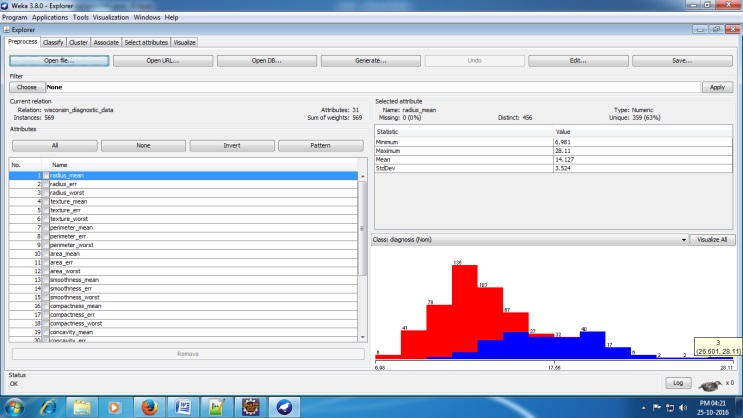
Task: Open the media player taskbar icon
Action: pos(114,407)
